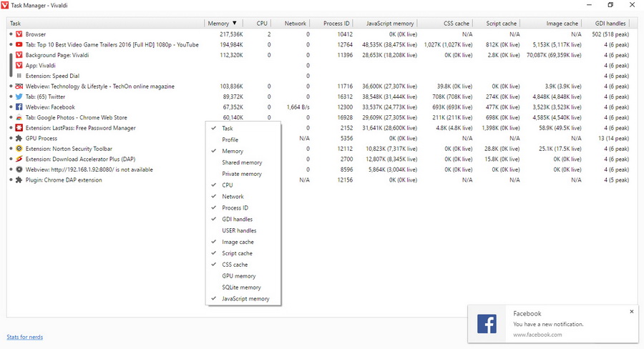Disable the JavaScript memory column option
The image size is (644, 349).
[x=245, y=298]
